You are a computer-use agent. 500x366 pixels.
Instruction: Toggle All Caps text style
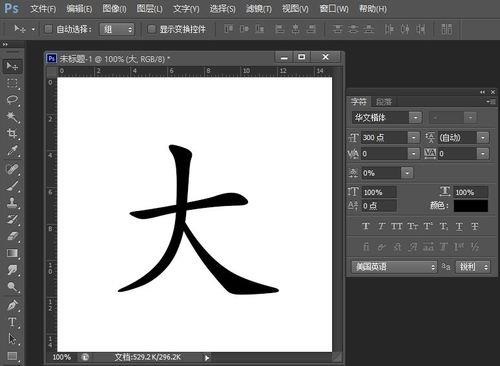pyautogui.click(x=397, y=226)
